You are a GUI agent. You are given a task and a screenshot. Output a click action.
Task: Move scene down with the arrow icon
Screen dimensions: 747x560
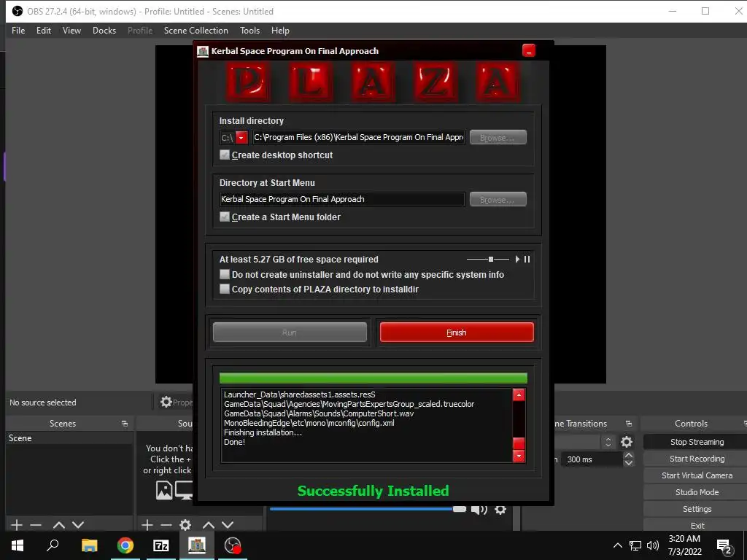[x=78, y=525]
